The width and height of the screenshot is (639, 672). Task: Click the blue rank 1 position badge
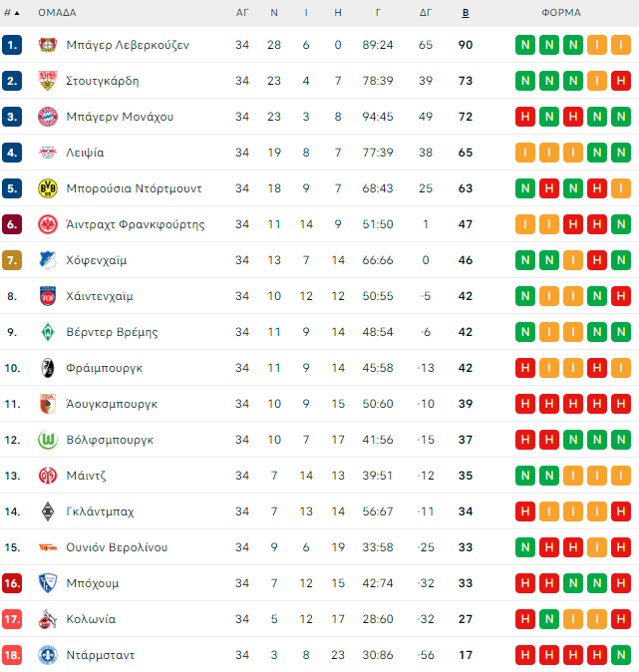tap(12, 45)
